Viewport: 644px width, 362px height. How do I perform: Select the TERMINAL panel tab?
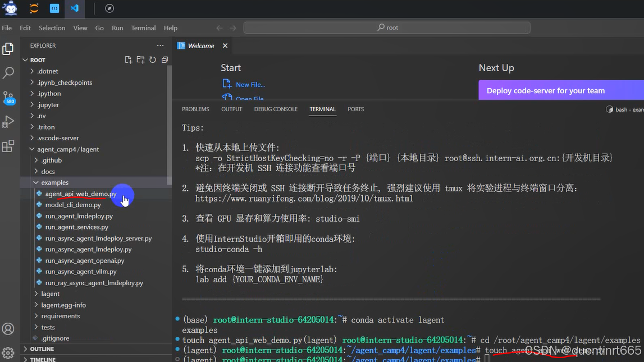(x=322, y=109)
